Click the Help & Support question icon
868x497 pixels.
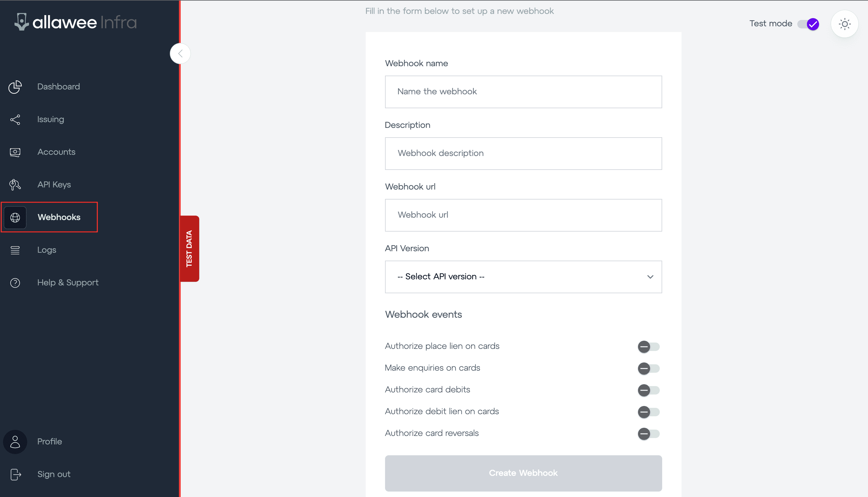pyautogui.click(x=15, y=283)
